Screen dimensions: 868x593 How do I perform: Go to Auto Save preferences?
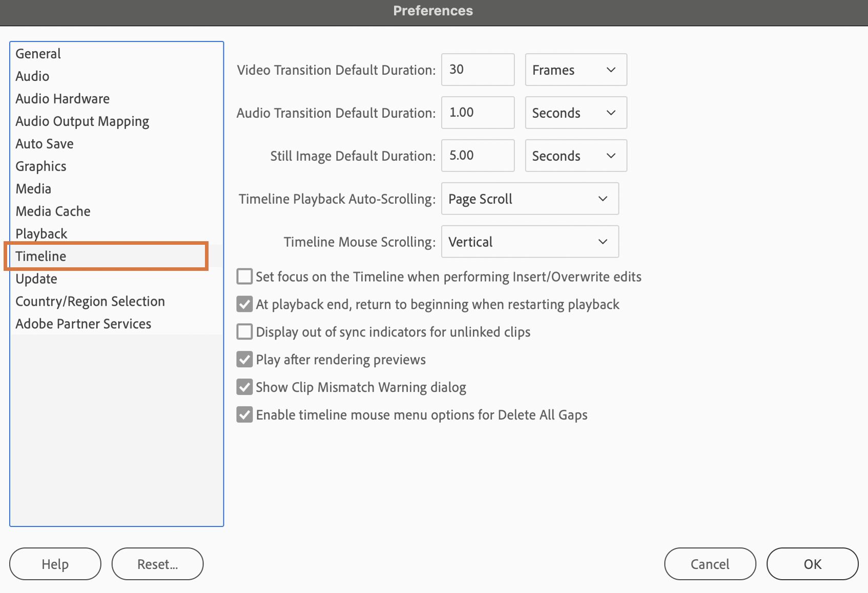(x=45, y=144)
